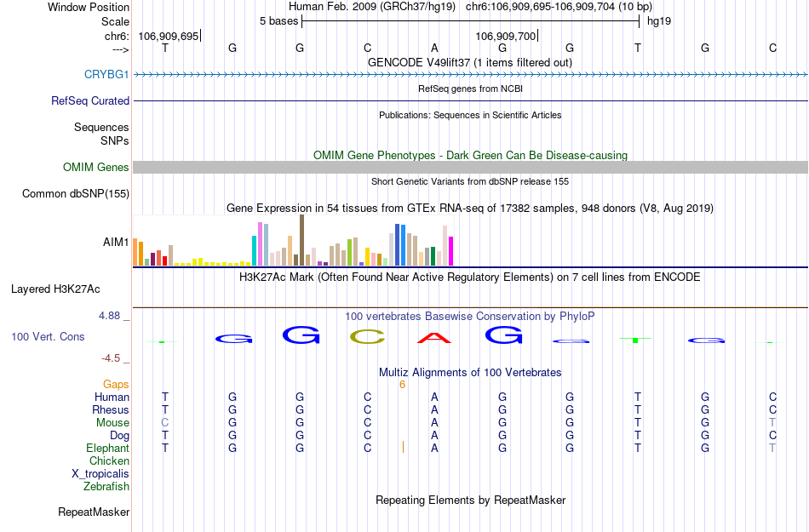Select the Elephant species row label
This screenshot has height=532, width=809.
(107, 448)
